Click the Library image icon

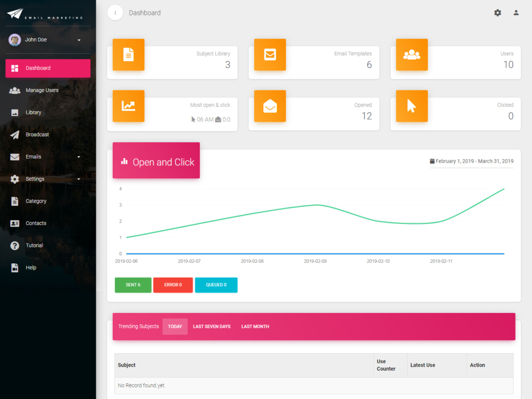(14, 113)
